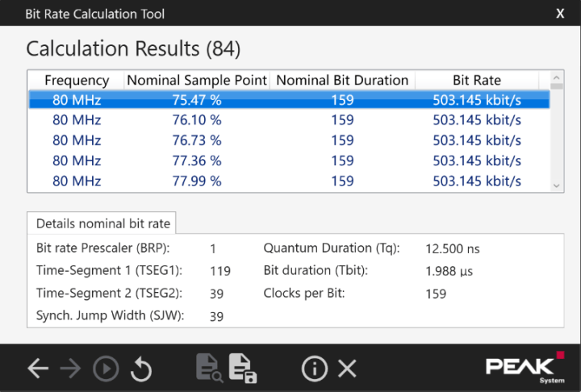
Task: Click the results list scroll up arrow
Action: click(x=556, y=77)
